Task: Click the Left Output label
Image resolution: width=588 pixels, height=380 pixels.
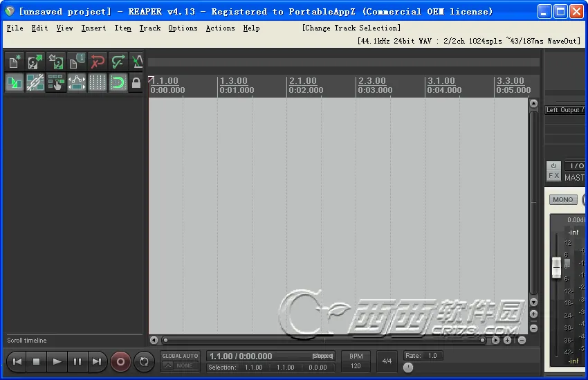Action: click(564, 110)
